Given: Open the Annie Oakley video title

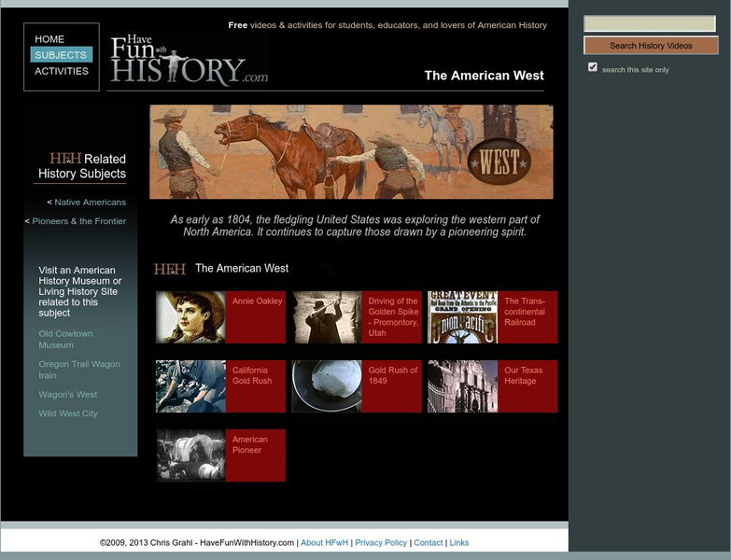Looking at the screenshot, I should coord(258,301).
